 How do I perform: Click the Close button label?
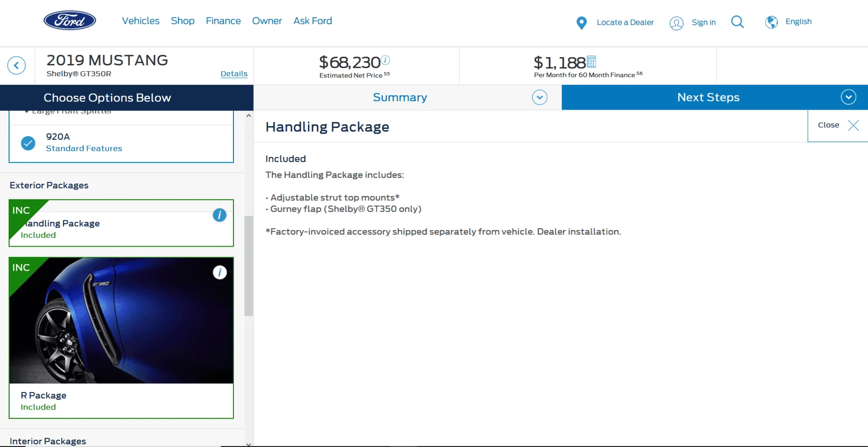(x=829, y=125)
